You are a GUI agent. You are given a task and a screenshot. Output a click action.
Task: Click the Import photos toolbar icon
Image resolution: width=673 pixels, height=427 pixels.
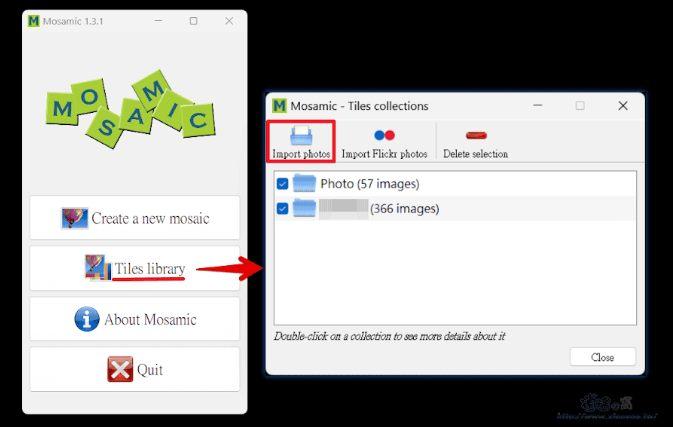[301, 136]
